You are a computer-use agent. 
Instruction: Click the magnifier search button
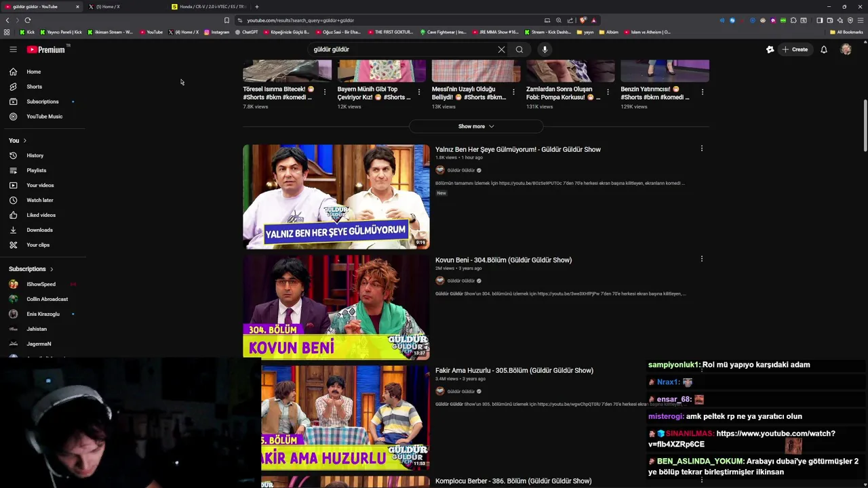pos(519,49)
